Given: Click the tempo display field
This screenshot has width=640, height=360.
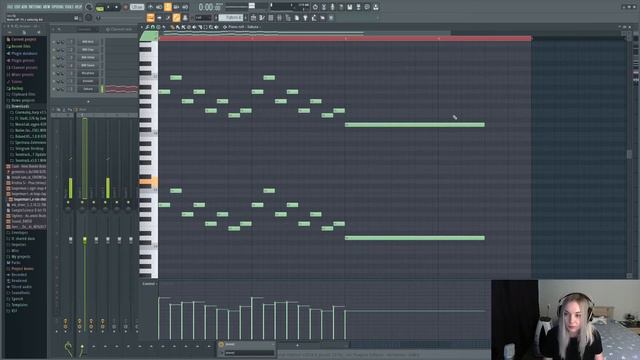Looking at the screenshot, I should coord(137,7).
